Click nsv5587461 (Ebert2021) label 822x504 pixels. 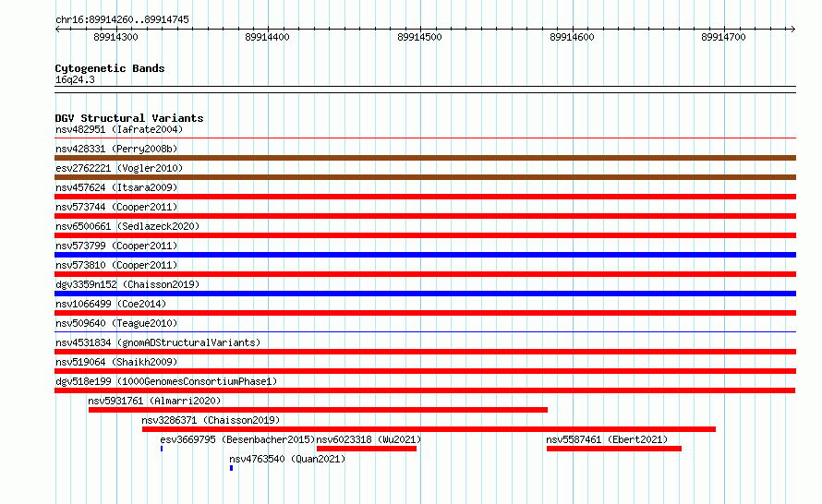point(607,439)
